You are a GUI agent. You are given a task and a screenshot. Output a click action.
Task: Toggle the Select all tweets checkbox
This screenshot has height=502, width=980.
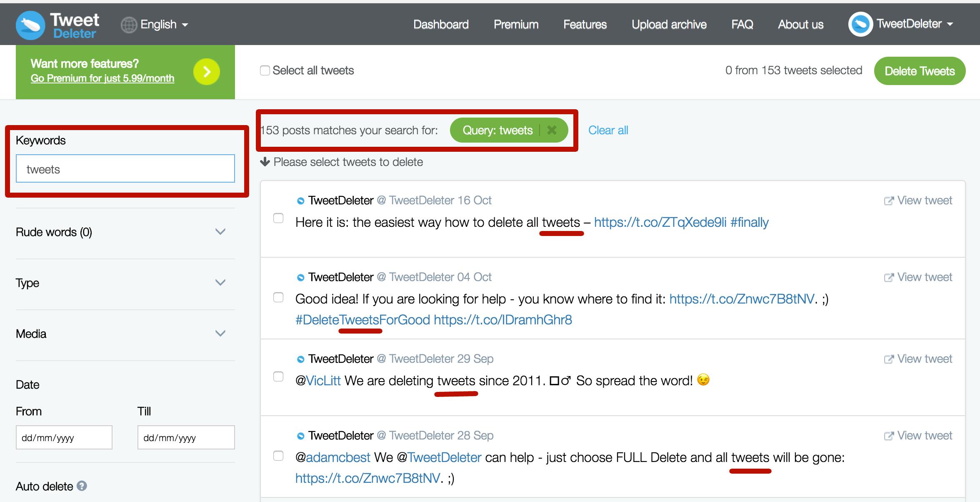[x=265, y=70]
